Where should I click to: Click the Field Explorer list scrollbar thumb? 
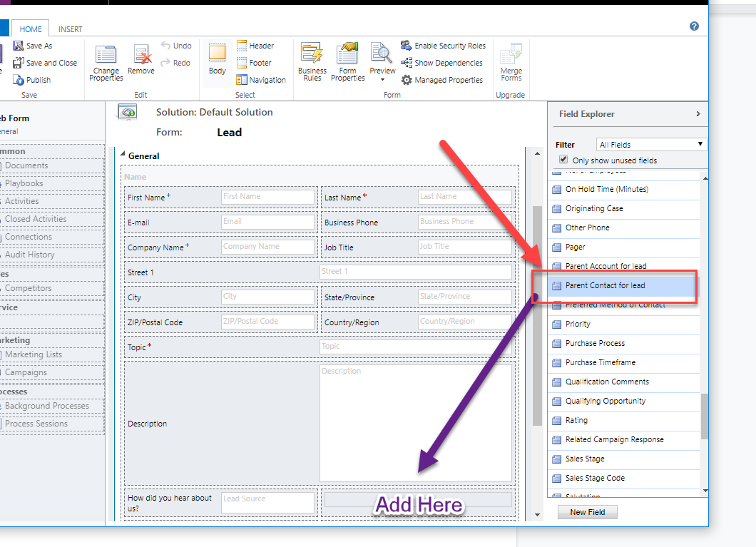pos(705,416)
